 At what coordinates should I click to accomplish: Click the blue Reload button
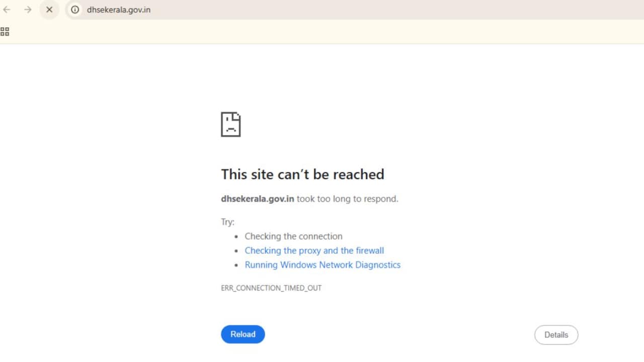click(x=243, y=334)
